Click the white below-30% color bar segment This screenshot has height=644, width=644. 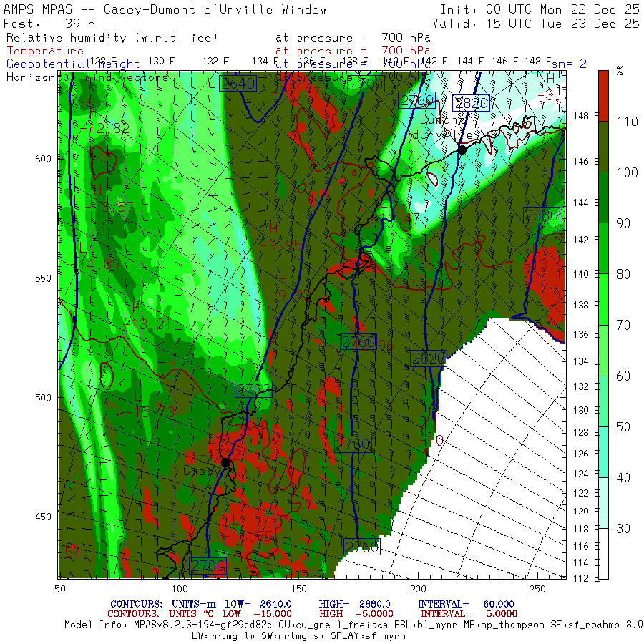[x=603, y=554]
